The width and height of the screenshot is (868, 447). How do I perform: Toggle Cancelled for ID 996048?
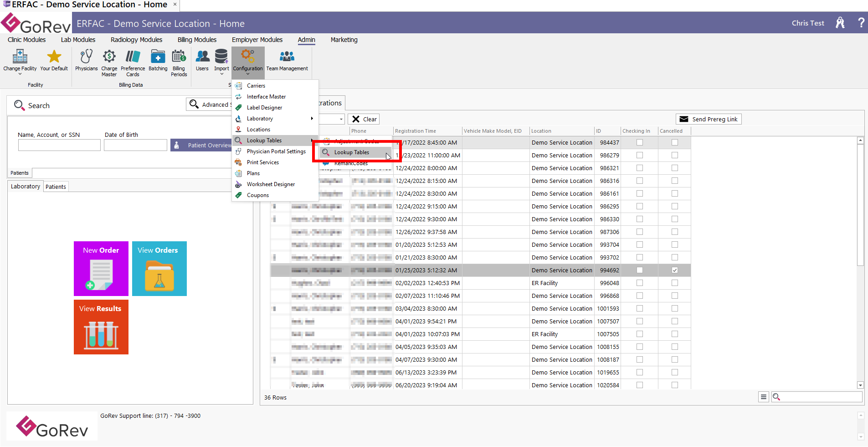coord(675,283)
